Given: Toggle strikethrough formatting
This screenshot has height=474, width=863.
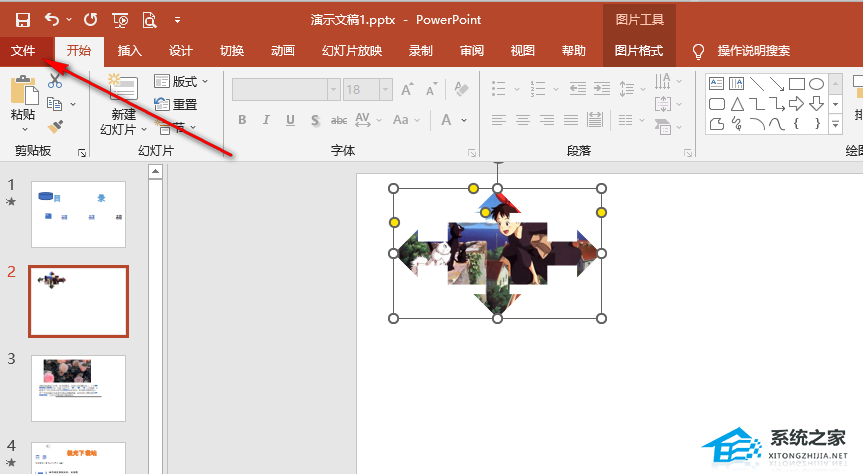Looking at the screenshot, I should [339, 120].
